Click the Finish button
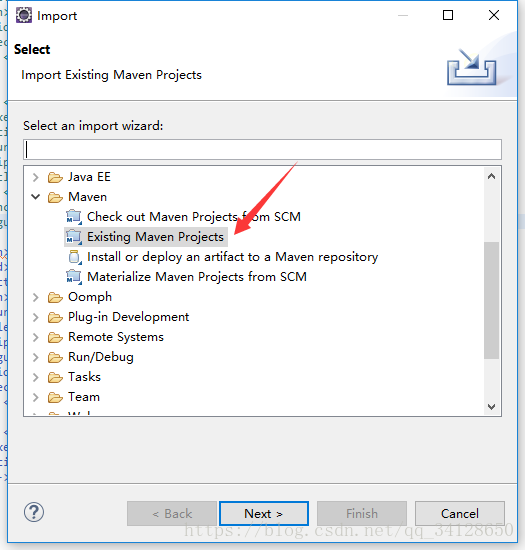The height and width of the screenshot is (550, 525). [x=362, y=514]
